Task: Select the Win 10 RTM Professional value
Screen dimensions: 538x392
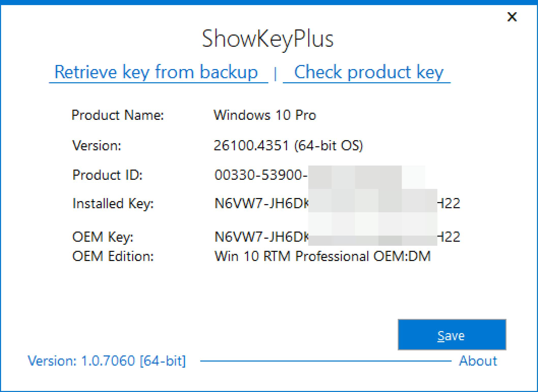Action: coord(322,256)
